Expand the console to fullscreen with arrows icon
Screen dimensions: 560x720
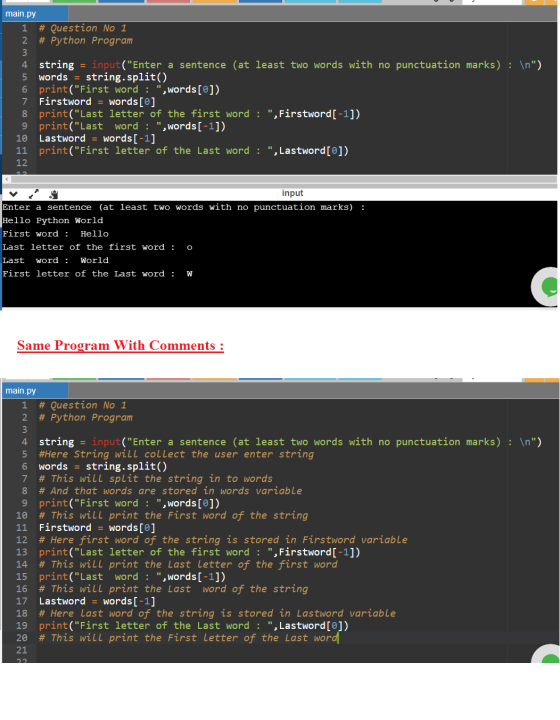[x=34, y=194]
